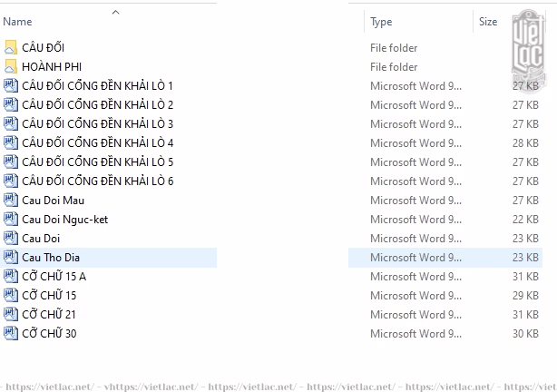Sort files by the Name column header
The width and height of the screenshot is (557, 392).
[18, 22]
